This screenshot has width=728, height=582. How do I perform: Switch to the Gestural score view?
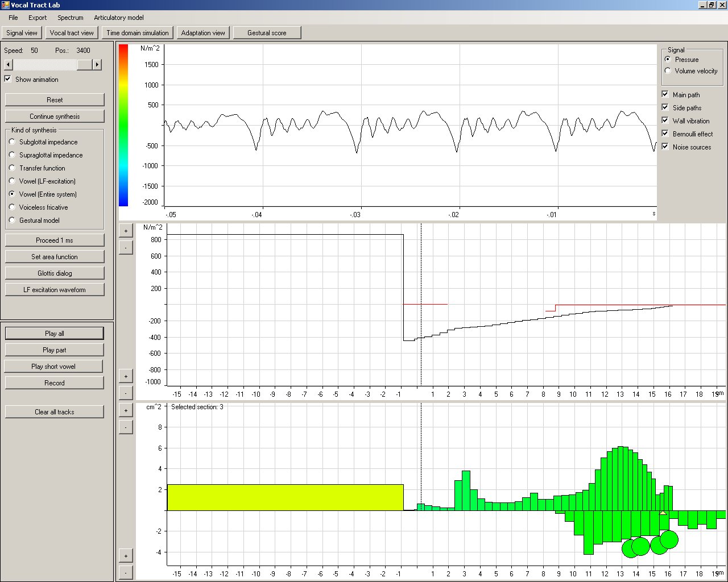tap(267, 33)
